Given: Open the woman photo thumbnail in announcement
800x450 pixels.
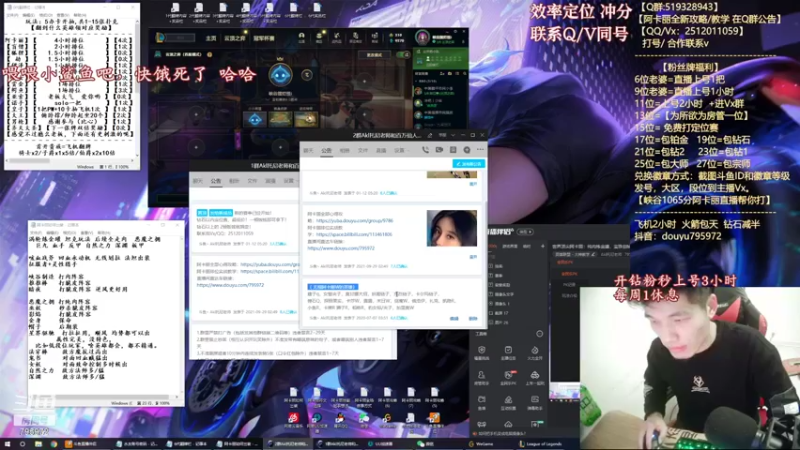Looking at the screenshot, I should (x=452, y=228).
